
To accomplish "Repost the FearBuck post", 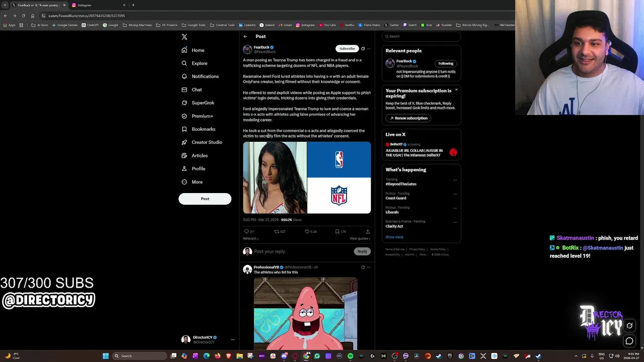I will 276,231.
